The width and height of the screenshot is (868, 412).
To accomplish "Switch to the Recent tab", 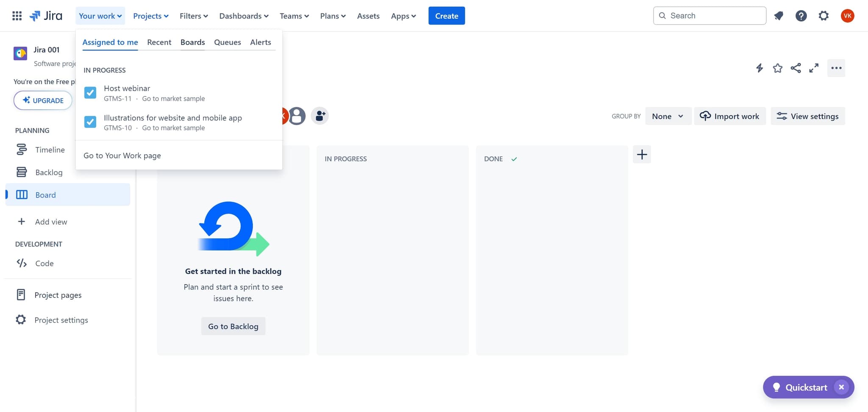I will coord(159,42).
